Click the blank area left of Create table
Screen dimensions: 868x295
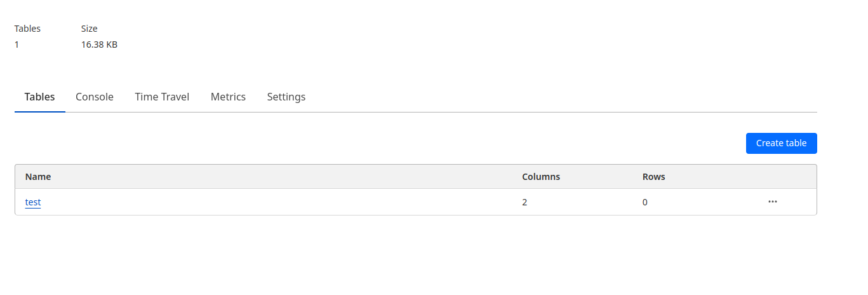(444, 144)
